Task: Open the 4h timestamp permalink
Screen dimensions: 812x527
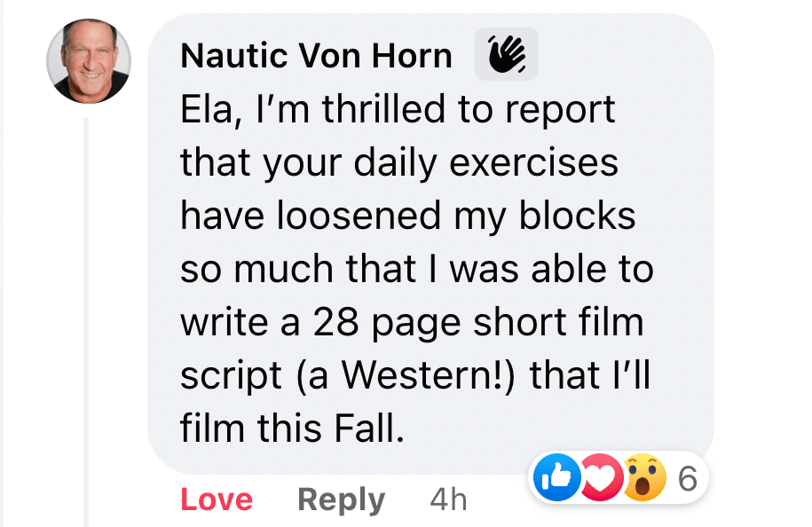Action: pyautogui.click(x=448, y=499)
